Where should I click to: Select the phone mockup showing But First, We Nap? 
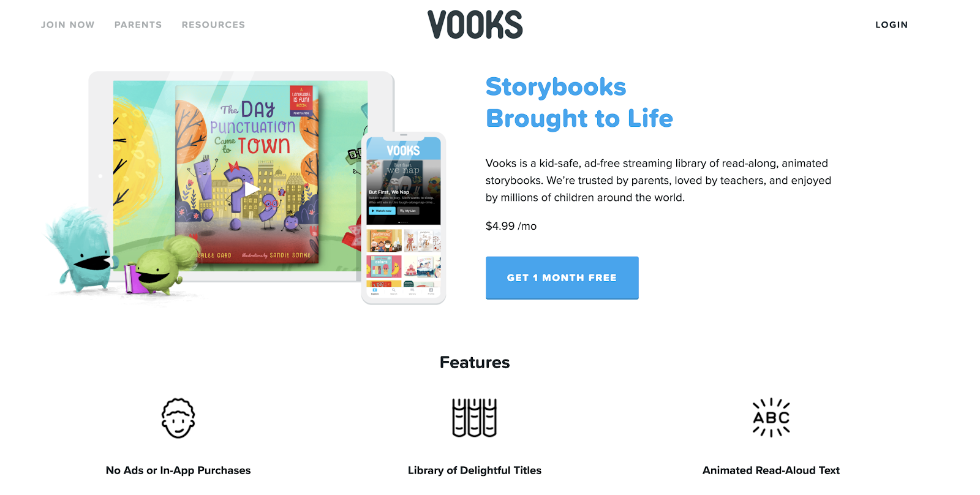click(404, 218)
